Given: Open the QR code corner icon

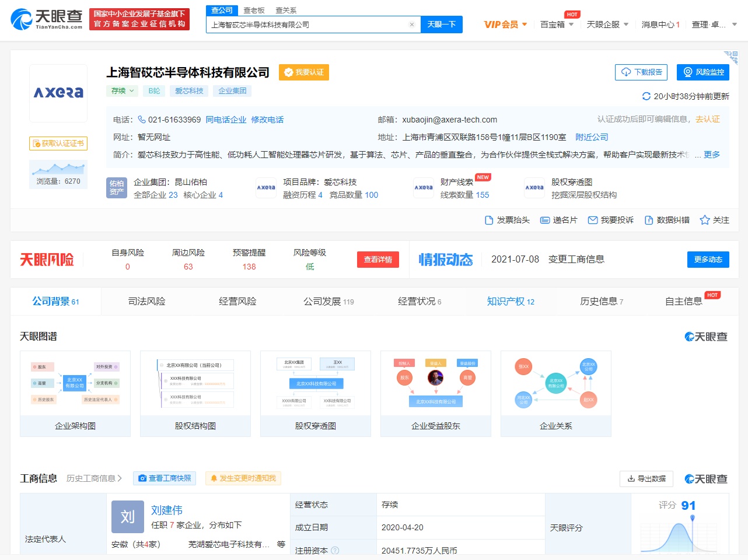Looking at the screenshot, I should coord(731,57).
